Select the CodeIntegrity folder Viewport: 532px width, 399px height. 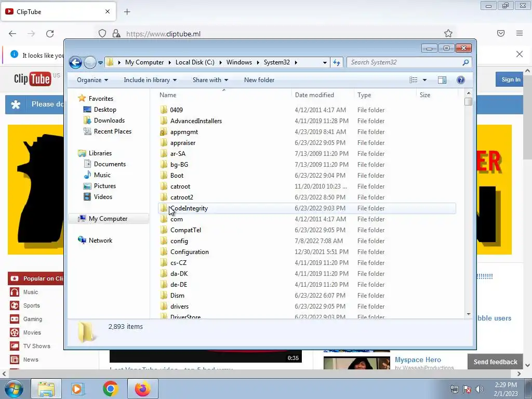(189, 208)
